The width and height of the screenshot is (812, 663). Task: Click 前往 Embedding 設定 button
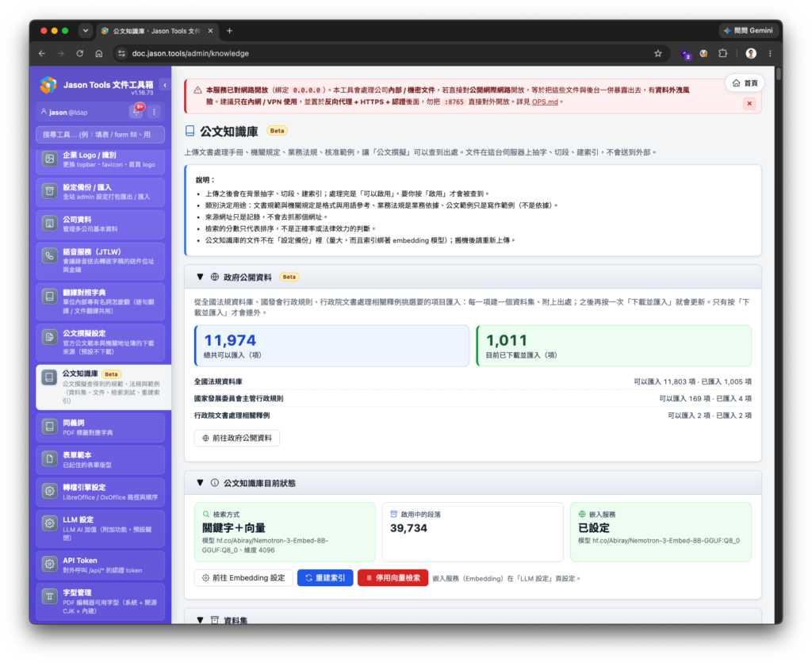pyautogui.click(x=243, y=577)
